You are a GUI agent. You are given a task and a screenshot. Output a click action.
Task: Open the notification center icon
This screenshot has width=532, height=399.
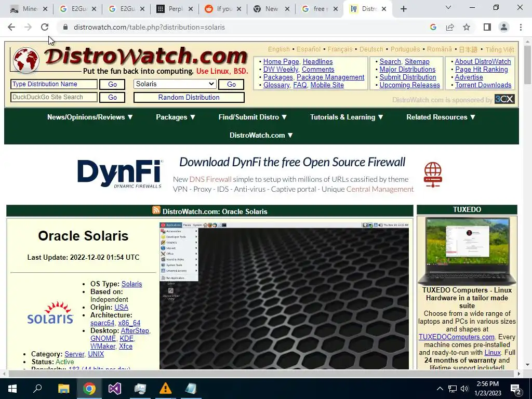click(516, 389)
